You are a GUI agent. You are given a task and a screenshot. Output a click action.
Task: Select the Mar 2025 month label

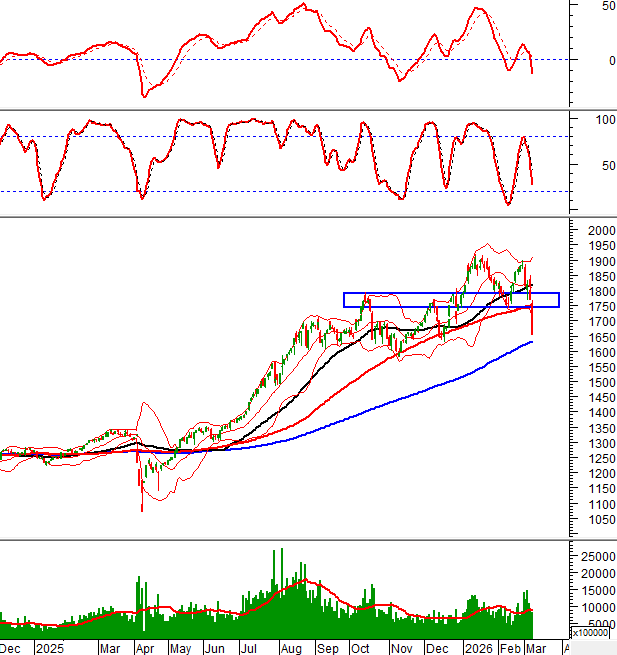pos(110,647)
